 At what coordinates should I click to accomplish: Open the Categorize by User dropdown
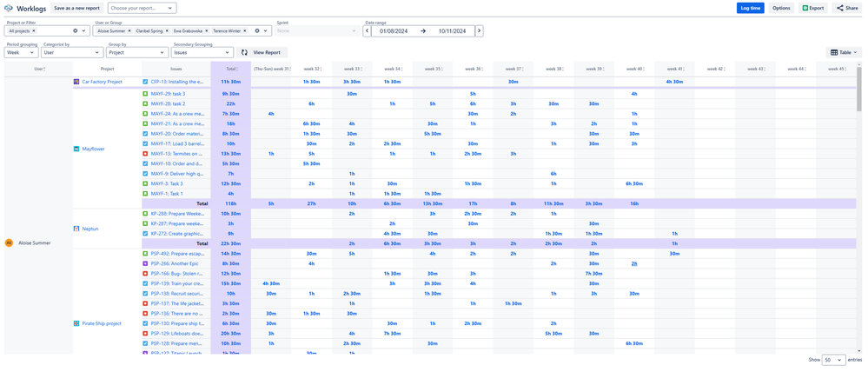(x=72, y=53)
